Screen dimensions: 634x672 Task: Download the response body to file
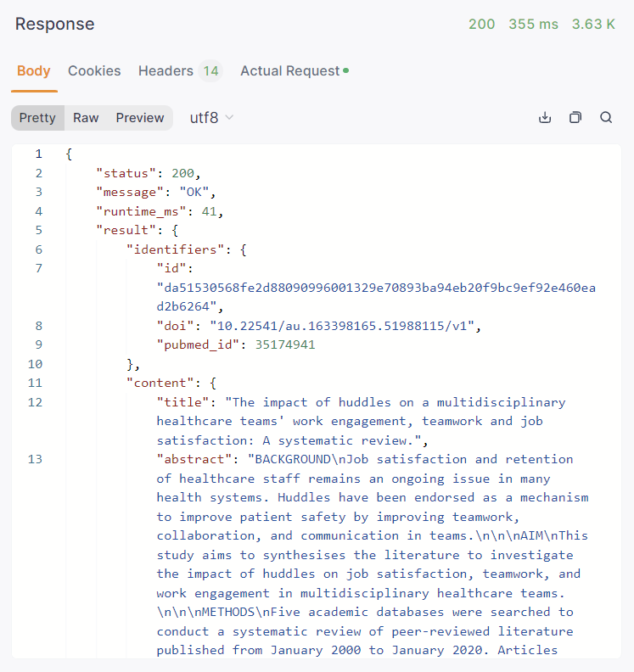coord(545,118)
